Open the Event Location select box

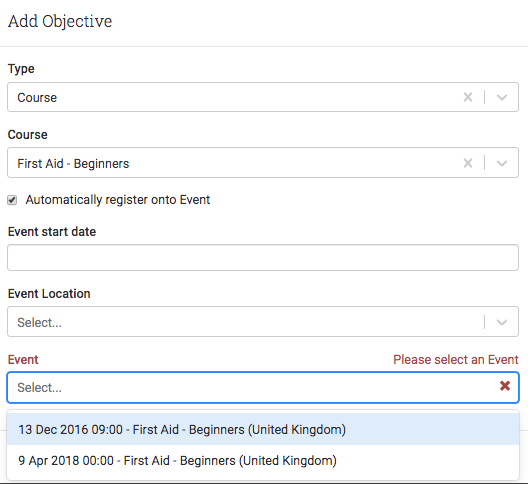pyautogui.click(x=263, y=322)
